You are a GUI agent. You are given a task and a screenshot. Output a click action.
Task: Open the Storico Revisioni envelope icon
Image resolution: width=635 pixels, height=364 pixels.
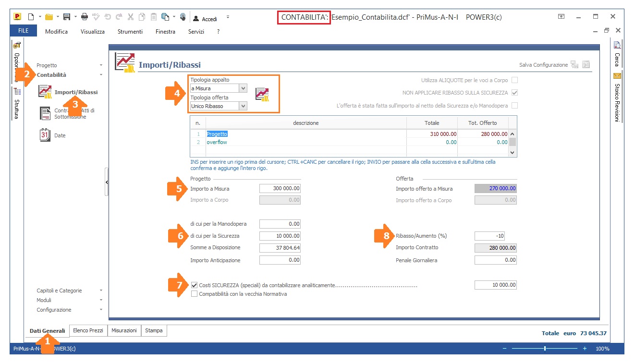click(x=617, y=76)
